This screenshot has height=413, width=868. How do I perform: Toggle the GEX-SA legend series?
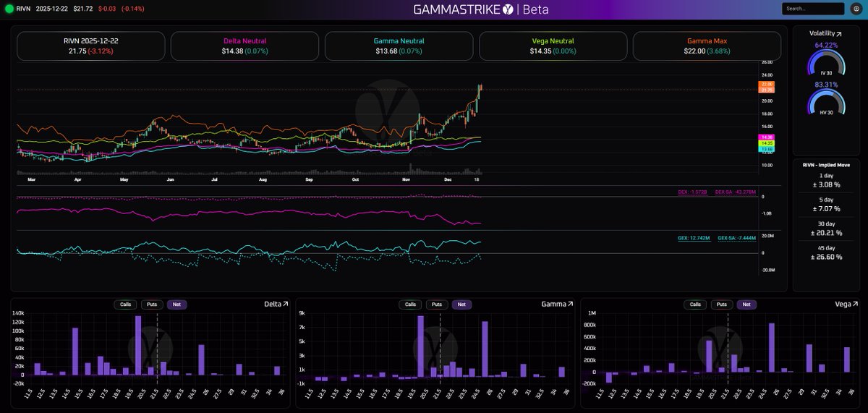[737, 237]
